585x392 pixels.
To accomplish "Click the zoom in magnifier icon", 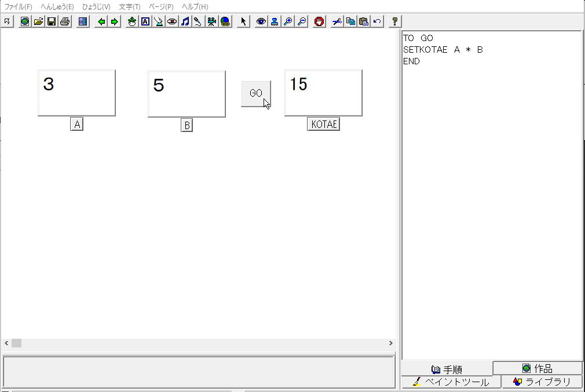I will pos(288,21).
